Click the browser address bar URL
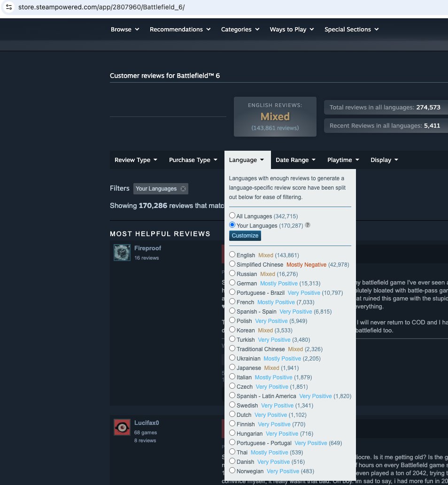This screenshot has height=485, width=448. click(101, 7)
